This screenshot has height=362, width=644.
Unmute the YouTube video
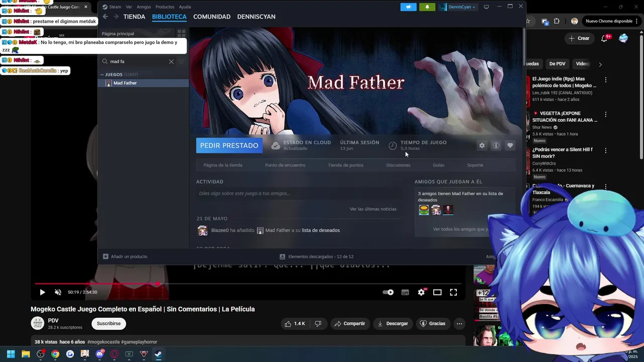tap(58, 292)
